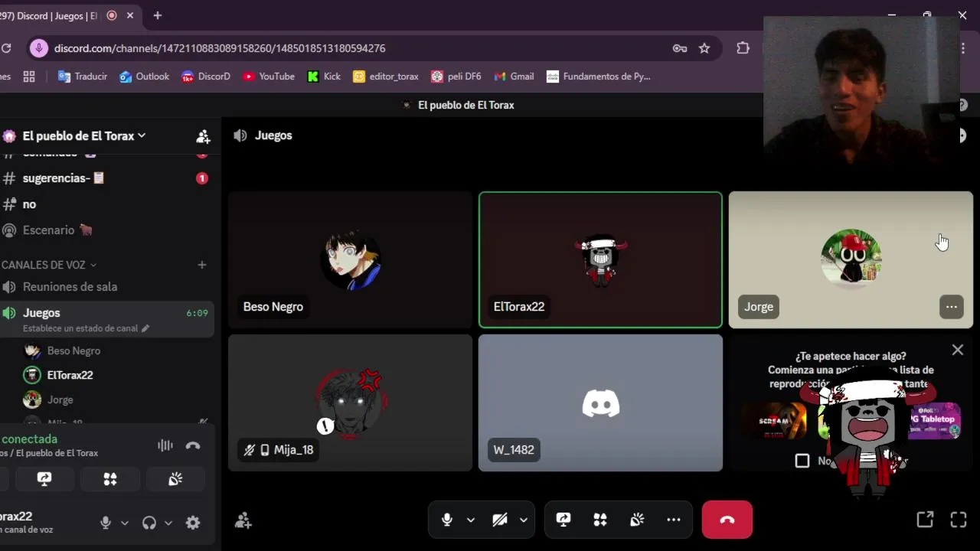Click the browser address bar URL
Image resolution: width=980 pixels, height=551 pixels.
coord(220,48)
